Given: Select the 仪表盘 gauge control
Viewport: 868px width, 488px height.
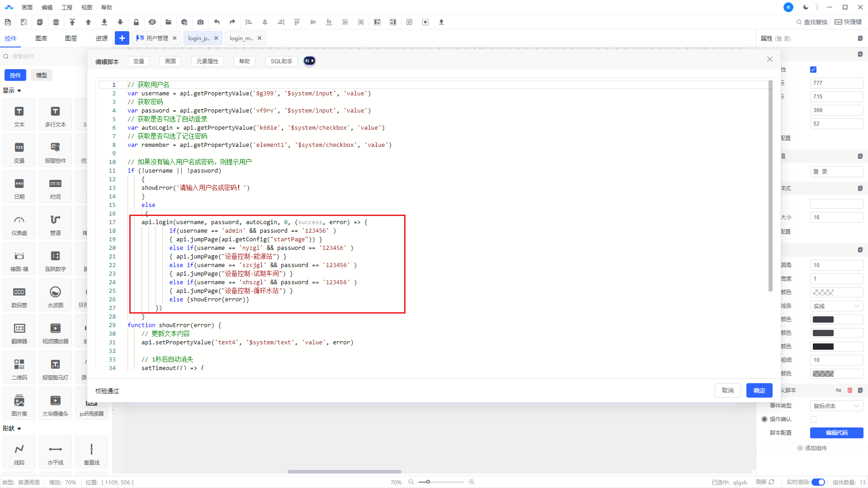Looking at the screenshot, I should pyautogui.click(x=19, y=225).
